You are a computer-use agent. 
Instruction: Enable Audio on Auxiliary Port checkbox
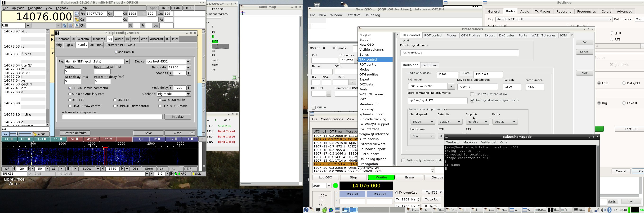point(70,94)
